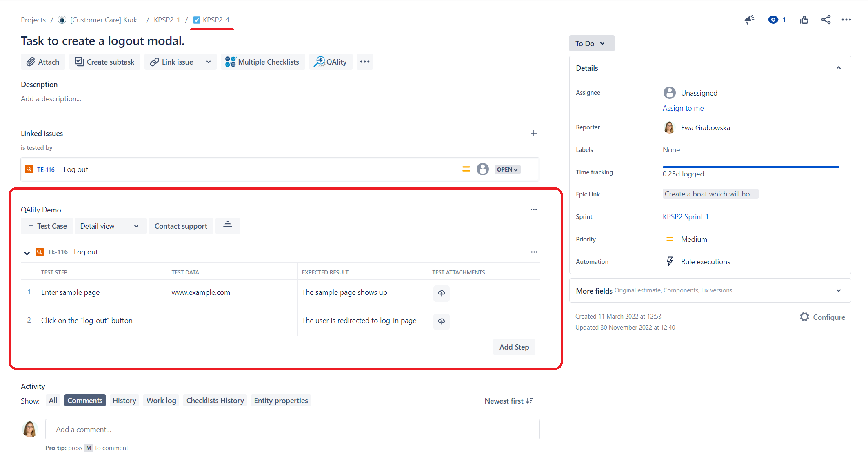Click the Rule executions lightning icon

pyautogui.click(x=669, y=261)
